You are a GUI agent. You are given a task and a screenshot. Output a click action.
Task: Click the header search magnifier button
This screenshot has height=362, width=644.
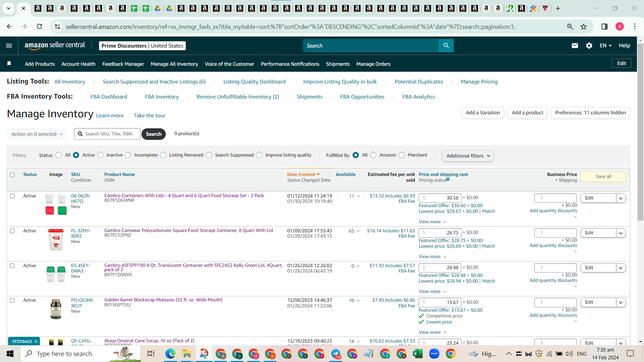coord(446,46)
